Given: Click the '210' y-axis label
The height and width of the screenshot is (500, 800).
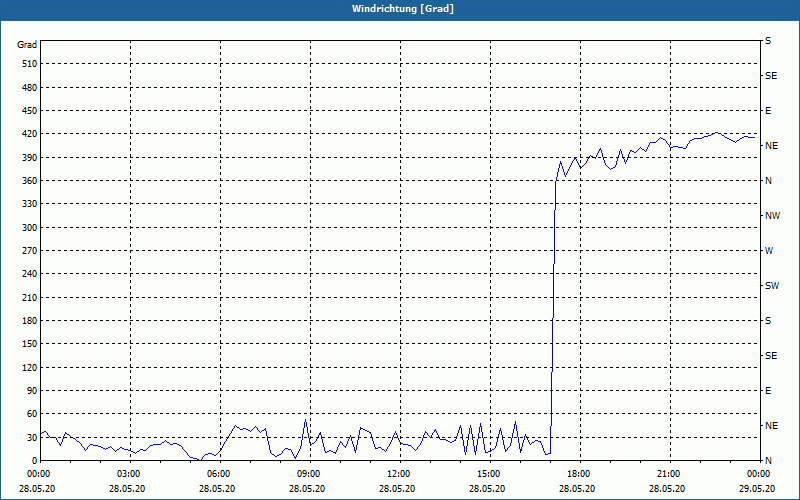Looking at the screenshot, I should coord(30,297).
